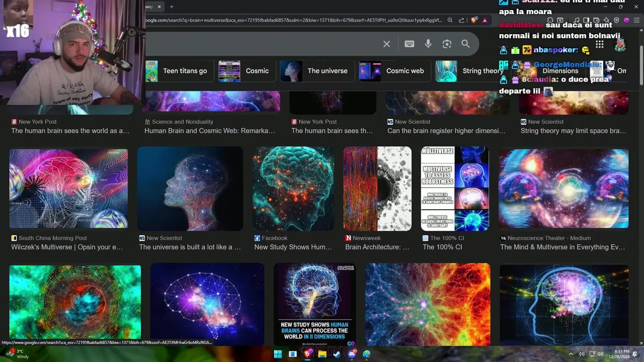Open Discord from the taskbar

(x=352, y=354)
